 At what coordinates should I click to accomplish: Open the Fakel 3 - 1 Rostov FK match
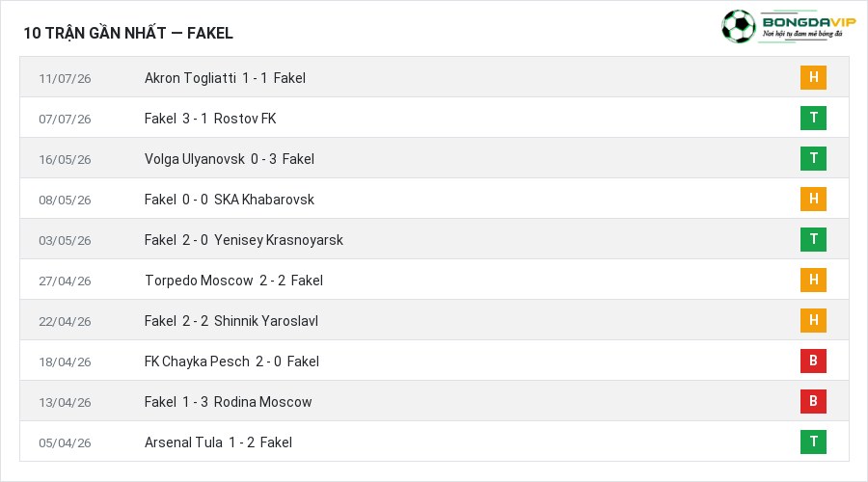click(x=210, y=119)
